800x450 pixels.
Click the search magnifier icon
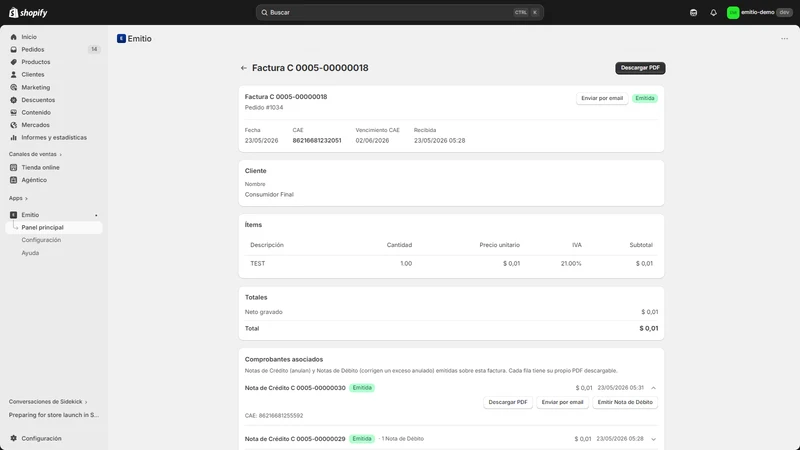pos(264,12)
